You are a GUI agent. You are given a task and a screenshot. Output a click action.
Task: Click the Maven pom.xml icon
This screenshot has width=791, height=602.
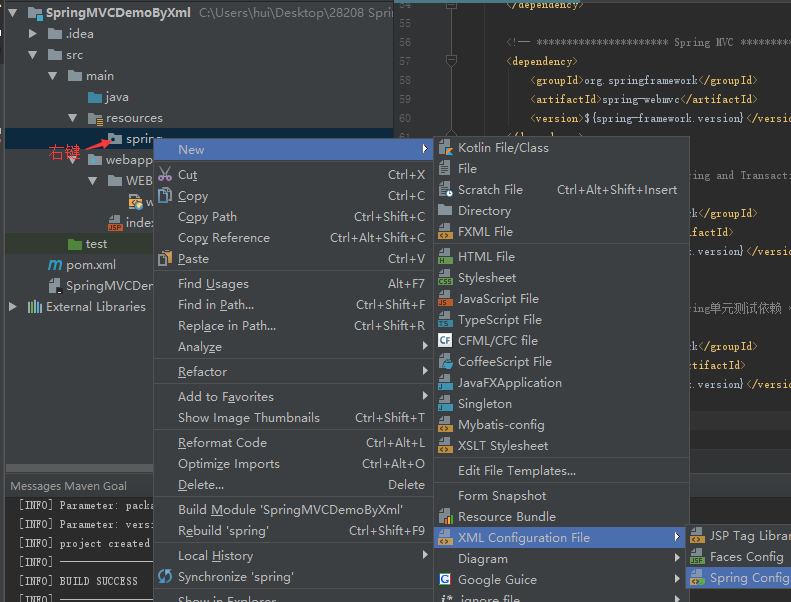click(55, 264)
